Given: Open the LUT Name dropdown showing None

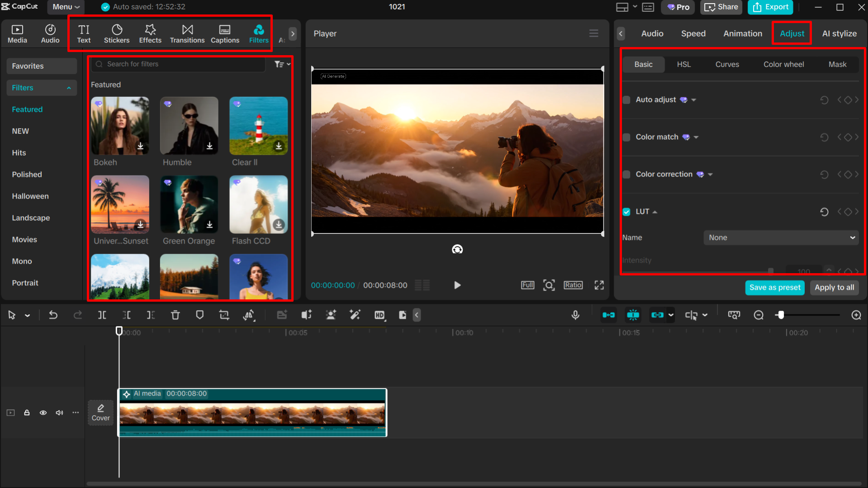Looking at the screenshot, I should coord(780,237).
